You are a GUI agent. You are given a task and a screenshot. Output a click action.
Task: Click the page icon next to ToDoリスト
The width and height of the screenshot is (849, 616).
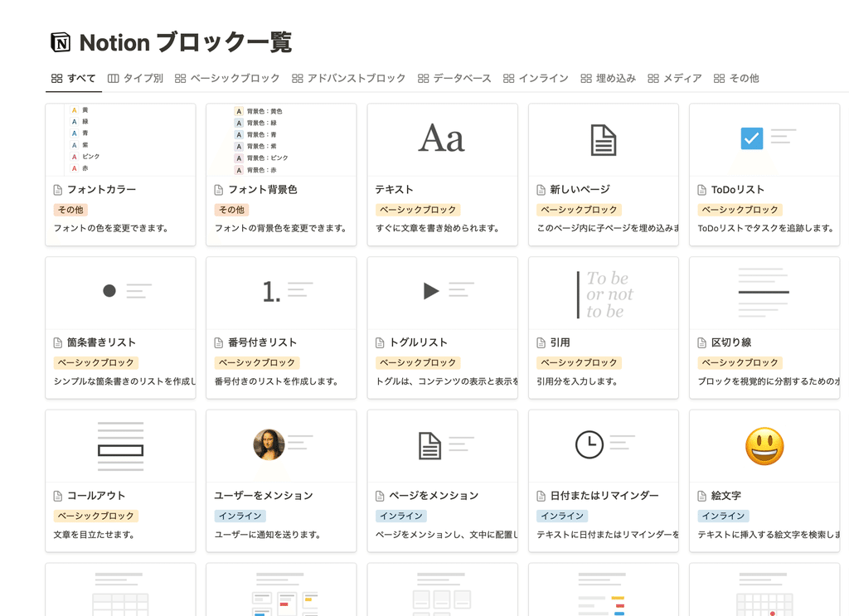point(701,190)
